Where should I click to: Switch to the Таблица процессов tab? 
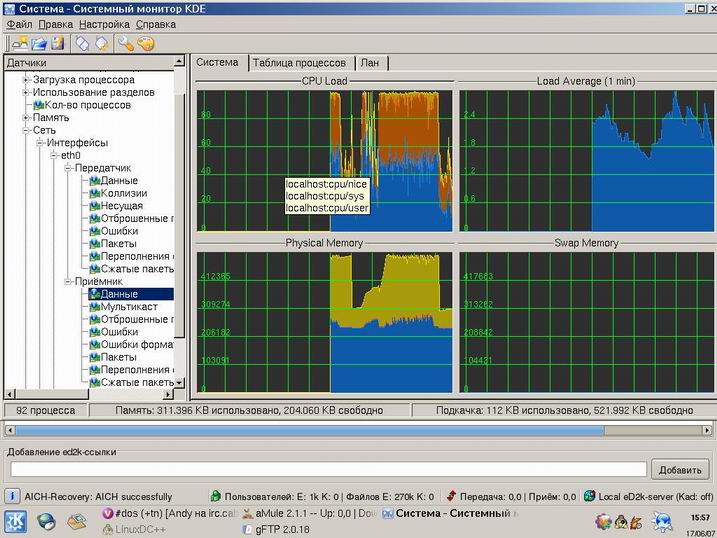click(299, 62)
